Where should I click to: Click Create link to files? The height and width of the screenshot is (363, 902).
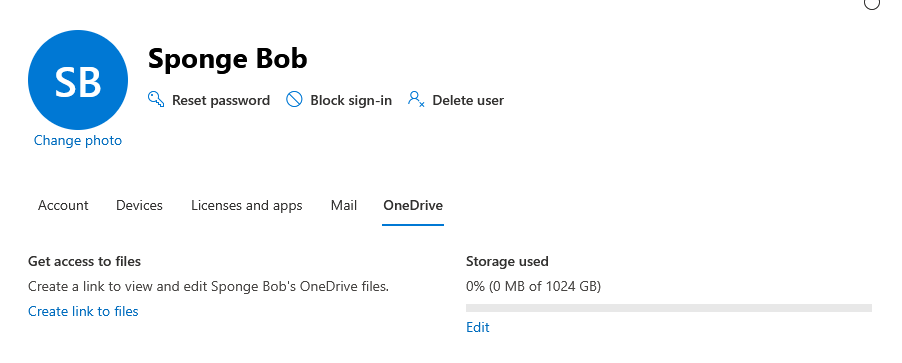coord(83,311)
